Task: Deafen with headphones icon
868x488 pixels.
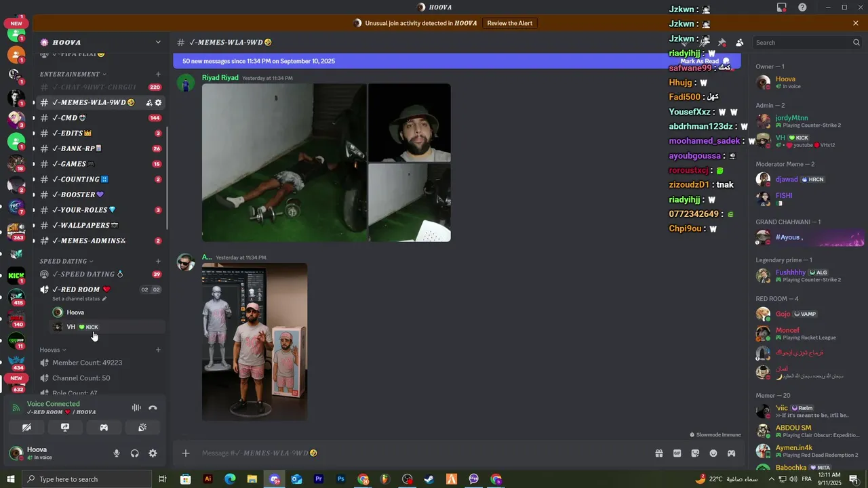Action: [134, 453]
